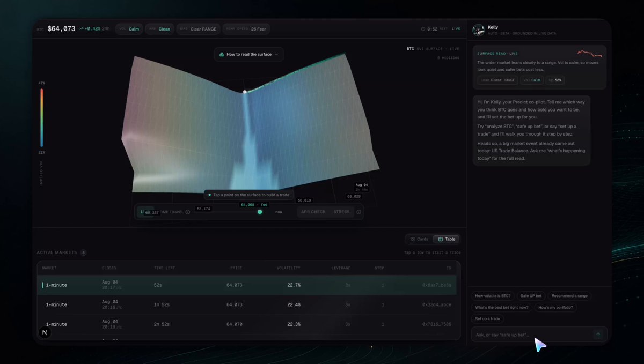Click the info icon next to Time Travel
This screenshot has width=644, height=364.
187,212
